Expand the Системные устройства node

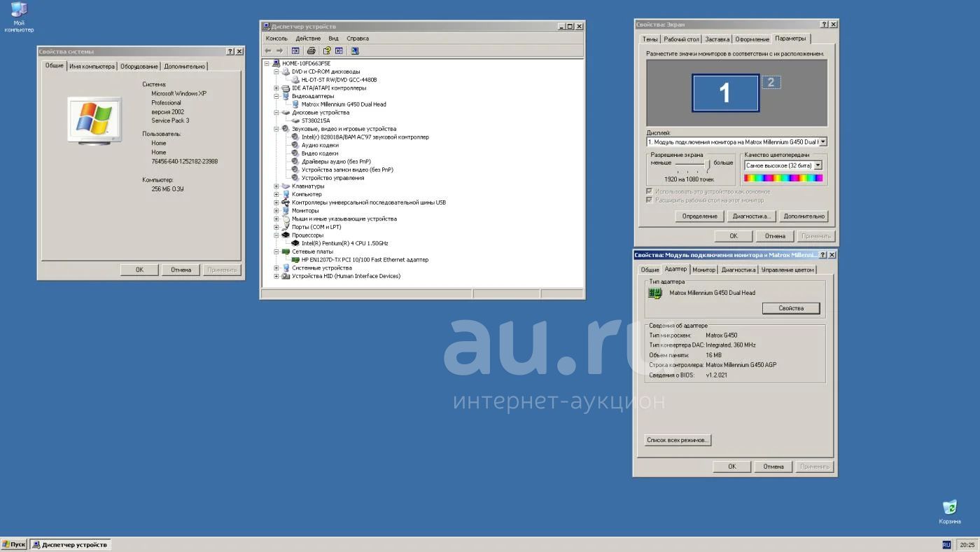(x=276, y=268)
